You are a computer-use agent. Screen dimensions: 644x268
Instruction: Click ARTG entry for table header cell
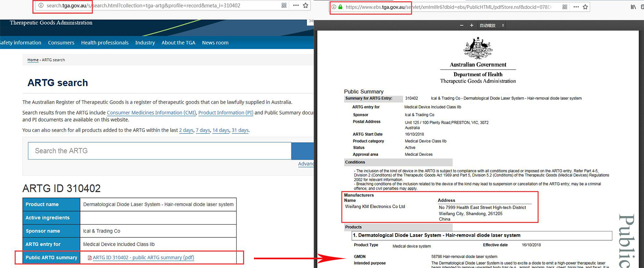click(51, 244)
